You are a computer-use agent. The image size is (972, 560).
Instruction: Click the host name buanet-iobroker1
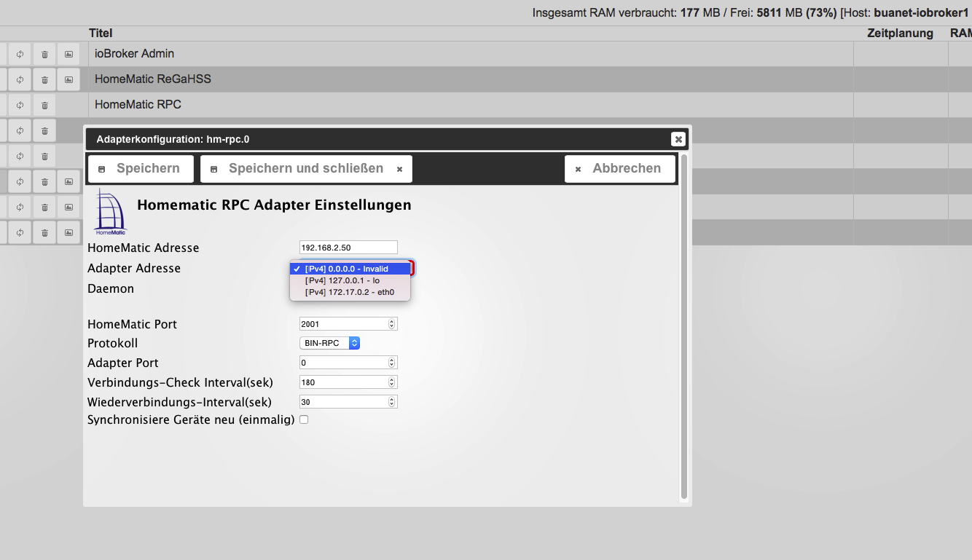pyautogui.click(x=921, y=13)
